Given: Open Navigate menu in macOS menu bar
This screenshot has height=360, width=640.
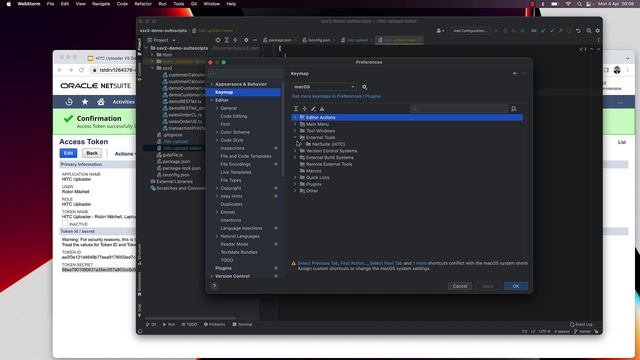Looking at the screenshot, I should 101,4.
